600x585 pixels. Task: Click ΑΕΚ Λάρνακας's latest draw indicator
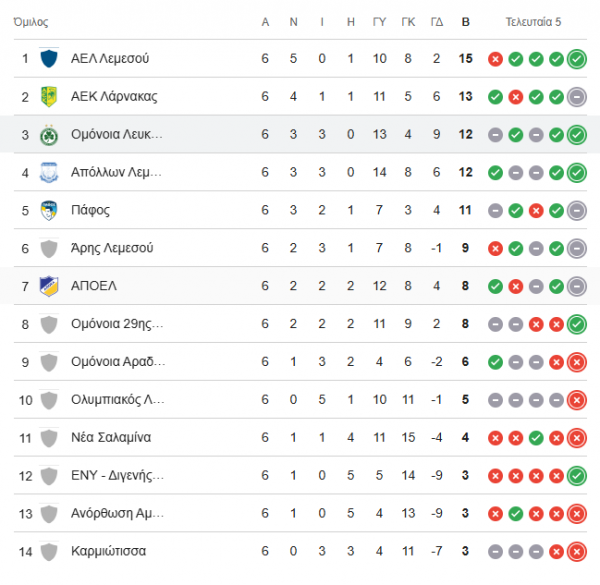pos(577,97)
